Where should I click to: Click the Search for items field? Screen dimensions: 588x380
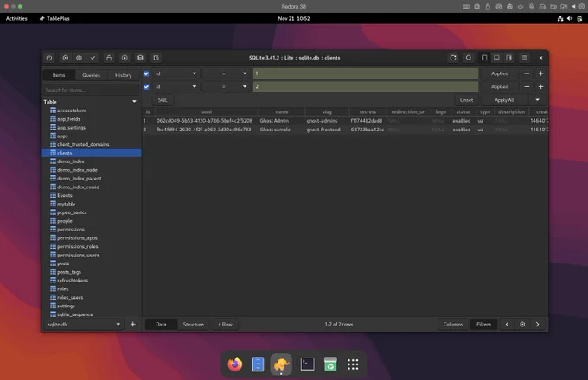[91, 90]
